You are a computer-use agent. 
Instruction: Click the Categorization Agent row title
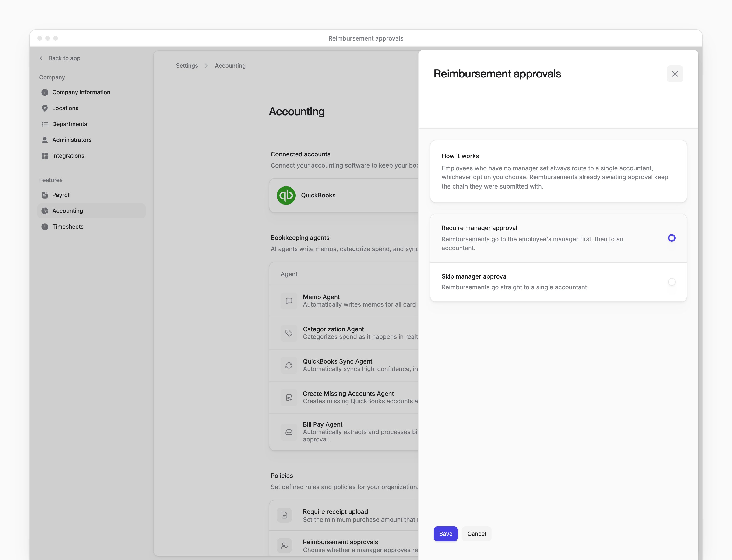[x=333, y=329]
